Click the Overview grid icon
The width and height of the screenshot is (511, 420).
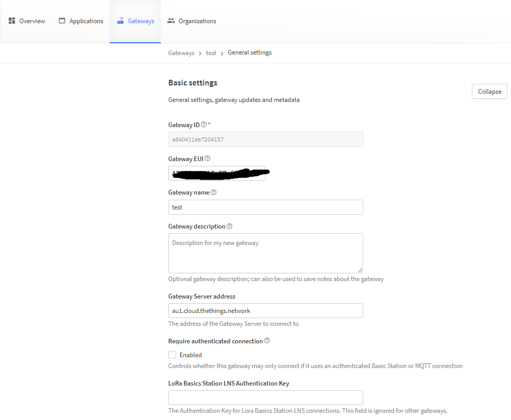point(11,20)
